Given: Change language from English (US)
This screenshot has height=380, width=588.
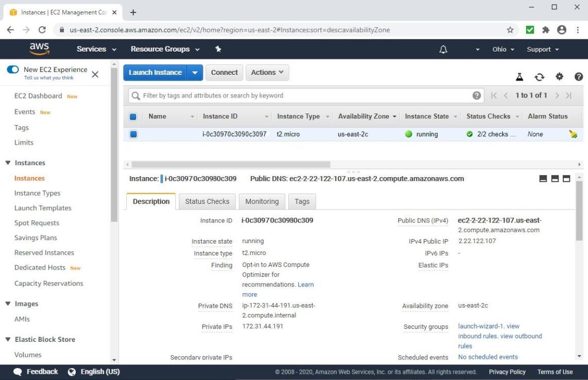Looking at the screenshot, I should pyautogui.click(x=94, y=372).
